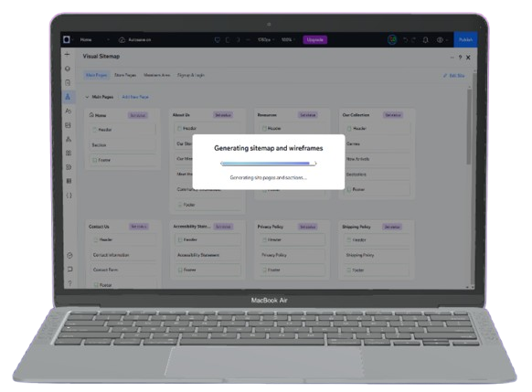Click the generating progress bar

tap(269, 164)
